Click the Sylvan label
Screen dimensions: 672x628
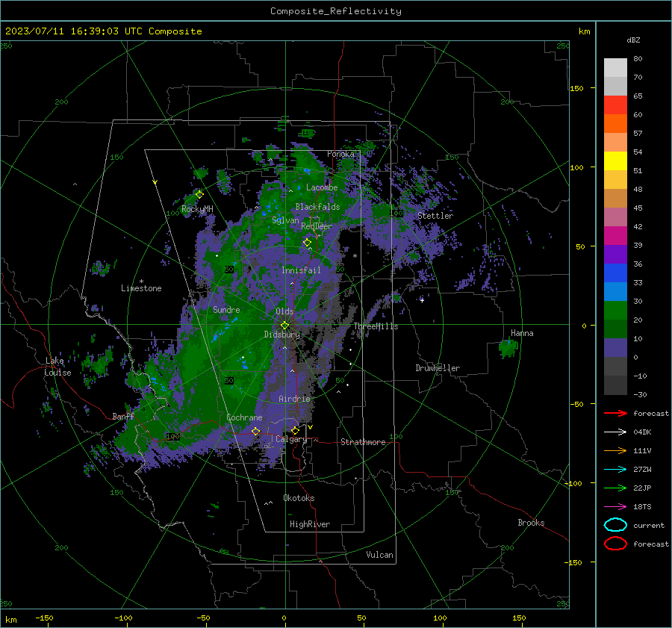click(x=285, y=220)
